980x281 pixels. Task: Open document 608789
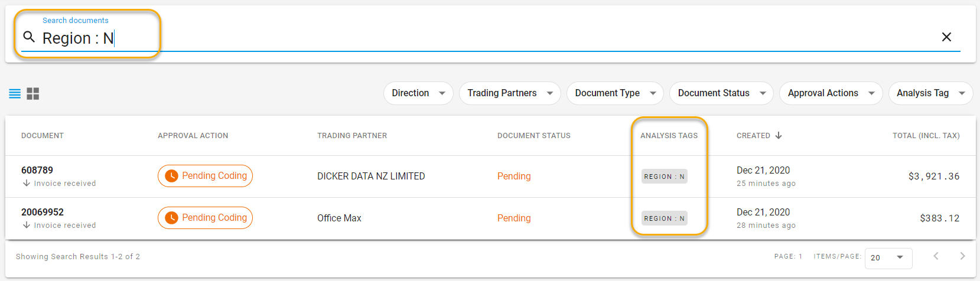(x=37, y=170)
